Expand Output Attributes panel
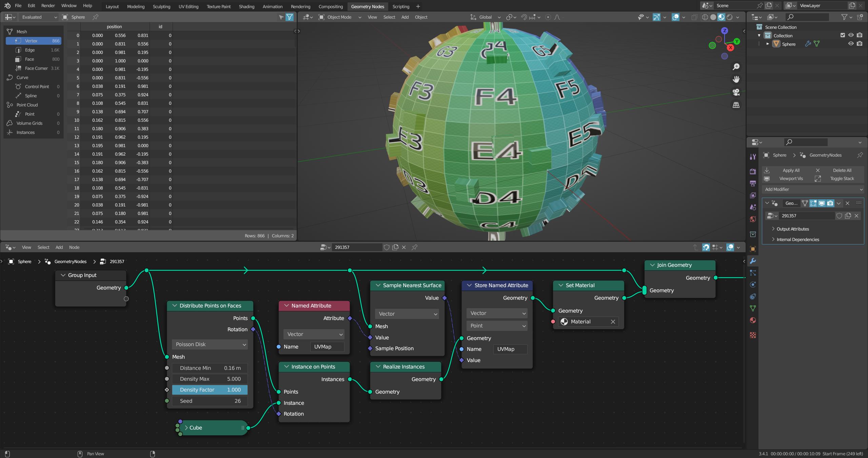 pyautogui.click(x=792, y=229)
